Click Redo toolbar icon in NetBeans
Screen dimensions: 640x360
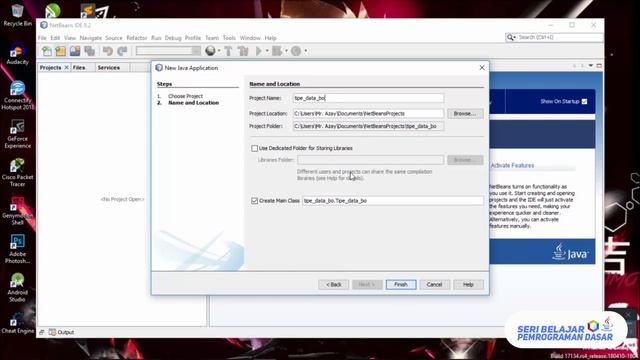[122, 51]
